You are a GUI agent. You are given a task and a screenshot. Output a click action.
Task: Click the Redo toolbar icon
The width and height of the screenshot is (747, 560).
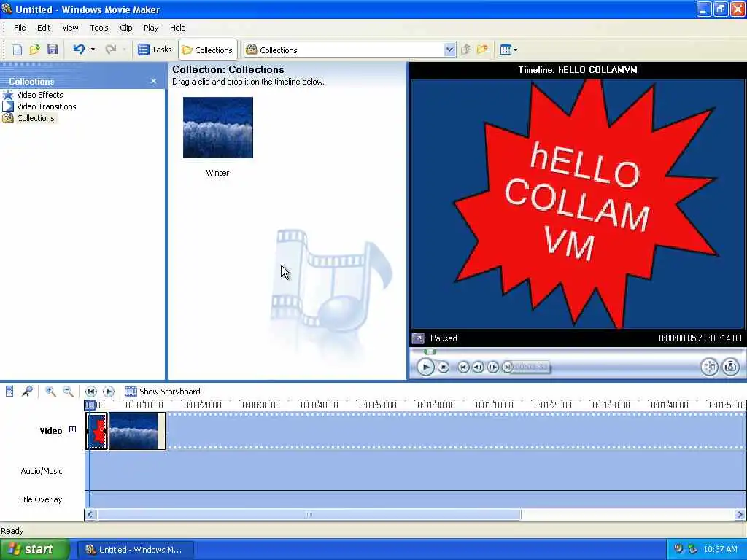111,50
